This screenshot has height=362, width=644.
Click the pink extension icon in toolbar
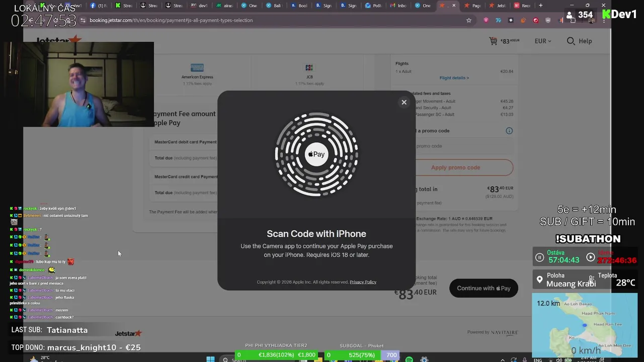(486, 20)
